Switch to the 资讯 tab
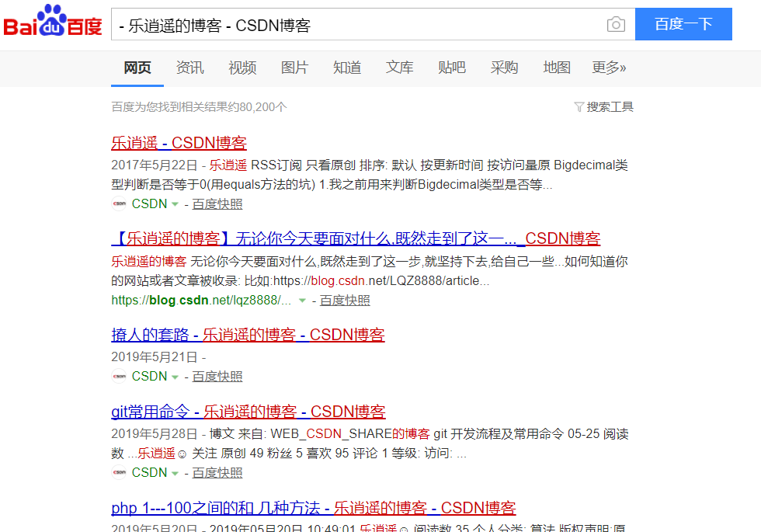The width and height of the screenshot is (761, 532). coord(189,68)
